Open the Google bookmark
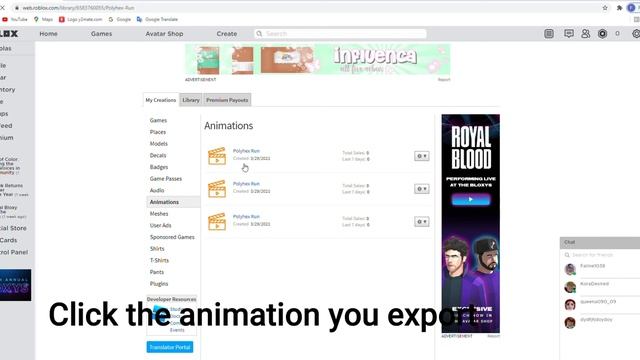This screenshot has width=640, height=360. click(x=120, y=19)
